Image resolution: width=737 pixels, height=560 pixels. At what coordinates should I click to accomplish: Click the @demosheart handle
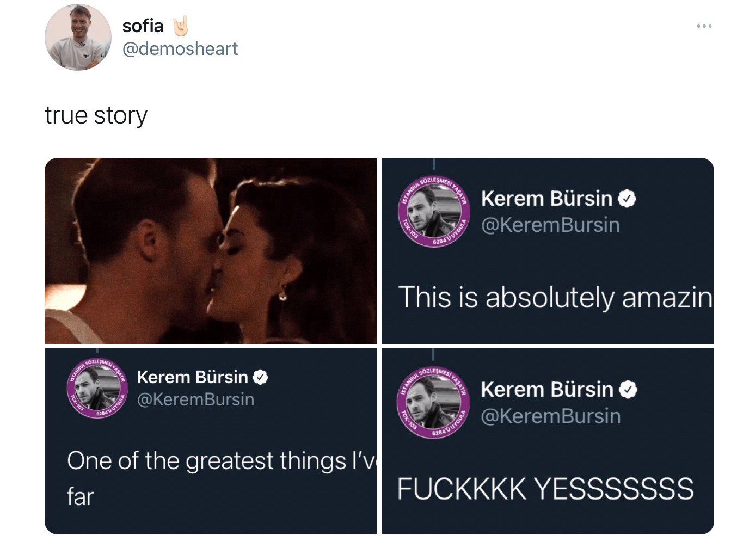pyautogui.click(x=180, y=49)
